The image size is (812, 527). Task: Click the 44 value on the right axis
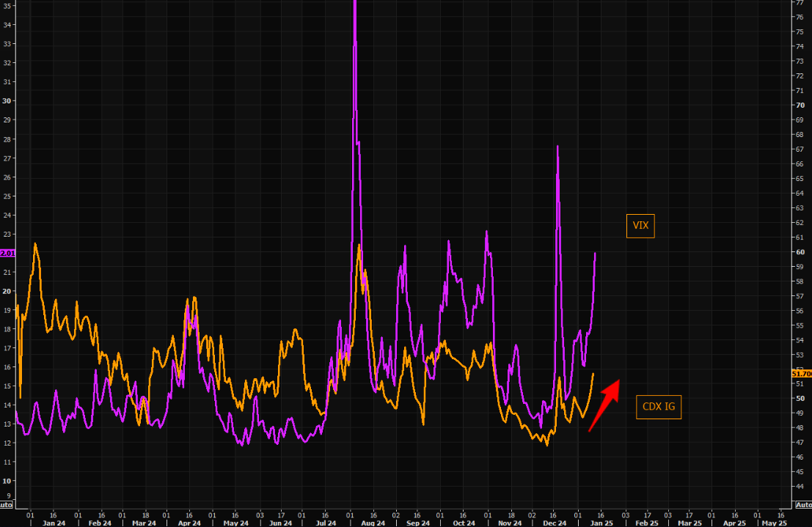point(800,487)
